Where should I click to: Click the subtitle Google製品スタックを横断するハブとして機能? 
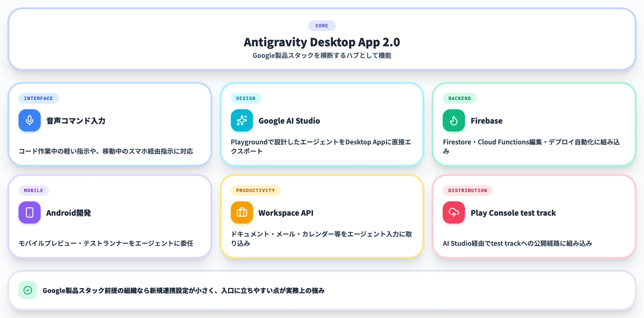point(322,55)
